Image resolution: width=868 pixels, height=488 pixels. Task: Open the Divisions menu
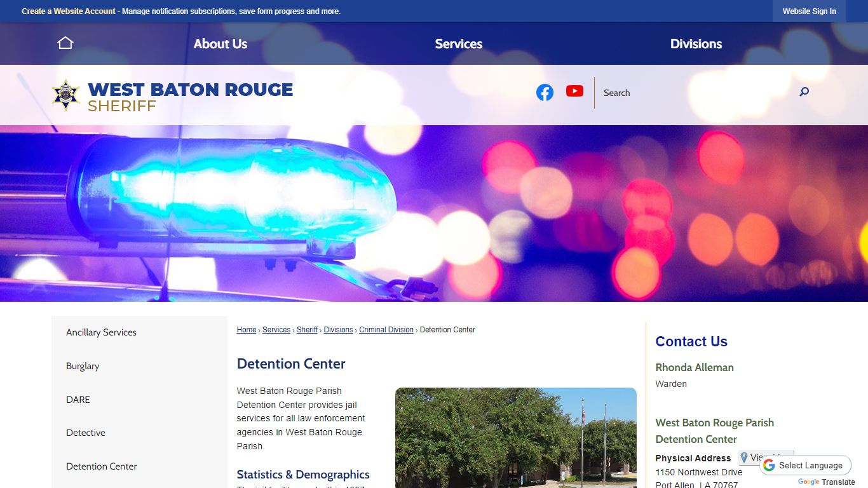click(x=696, y=44)
